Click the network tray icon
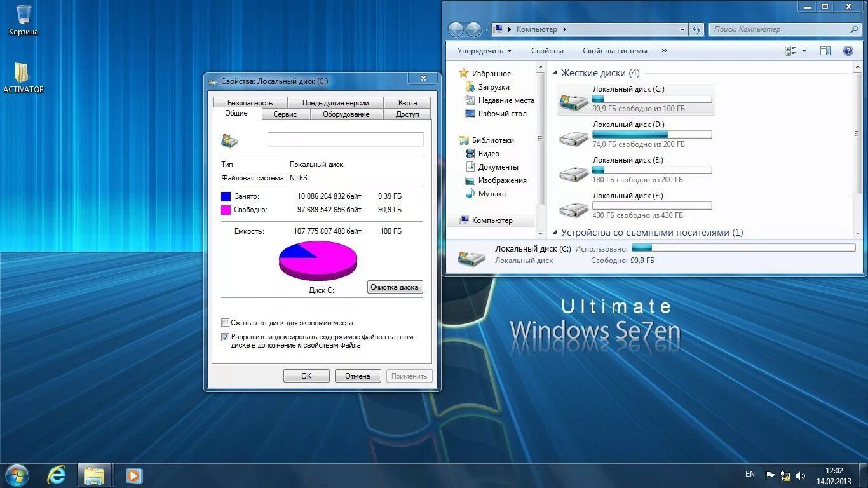Image resolution: width=868 pixels, height=488 pixels. click(x=785, y=475)
